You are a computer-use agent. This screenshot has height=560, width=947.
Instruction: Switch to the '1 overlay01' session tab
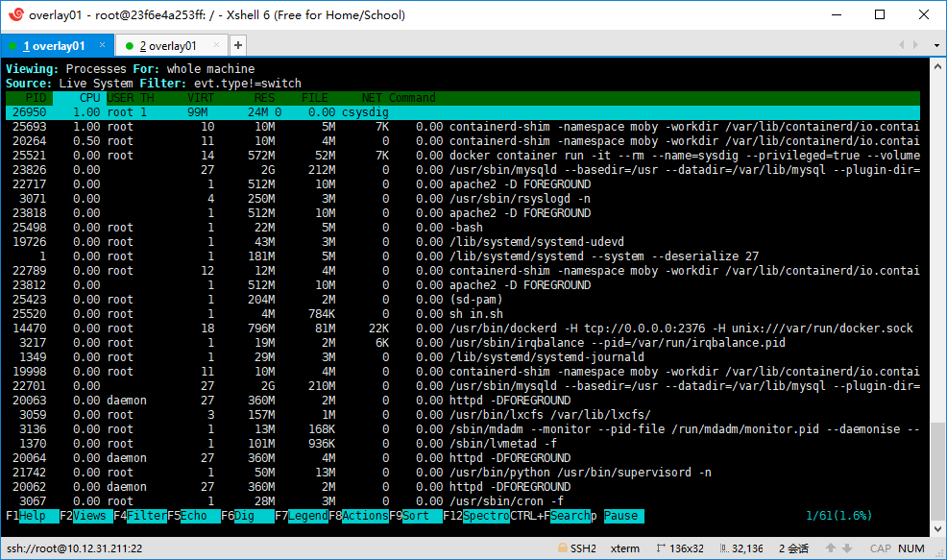[55, 46]
